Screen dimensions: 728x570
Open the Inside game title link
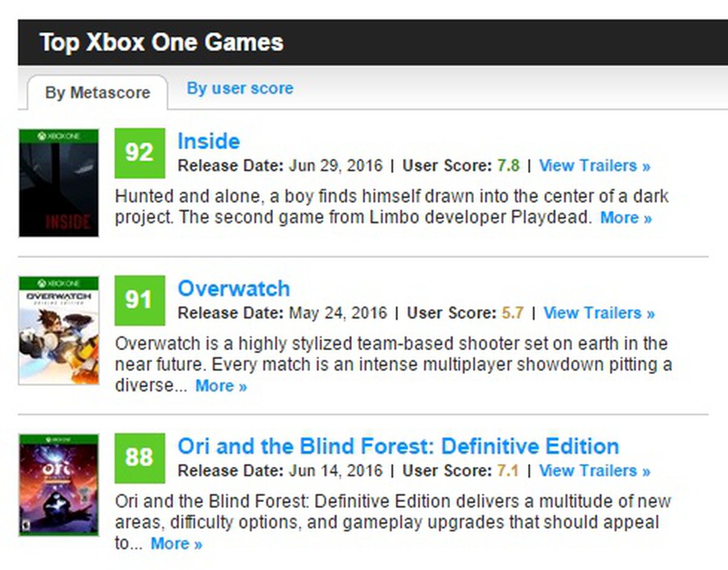208,141
